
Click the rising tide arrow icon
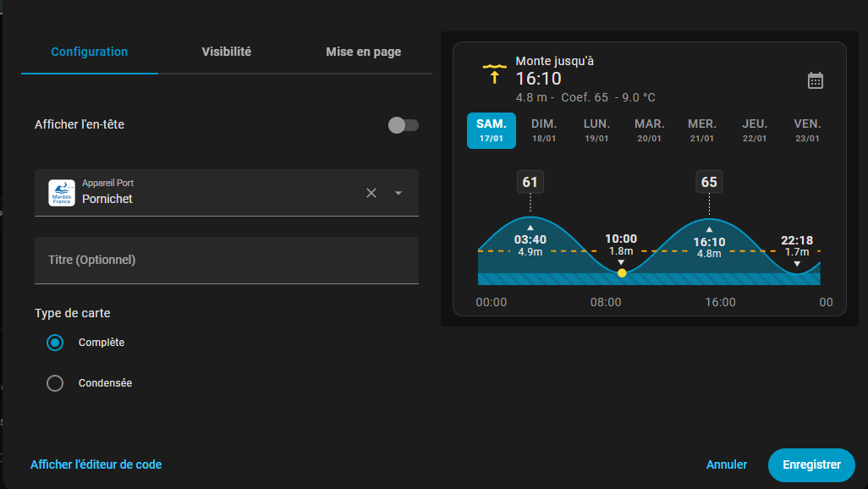pos(493,74)
